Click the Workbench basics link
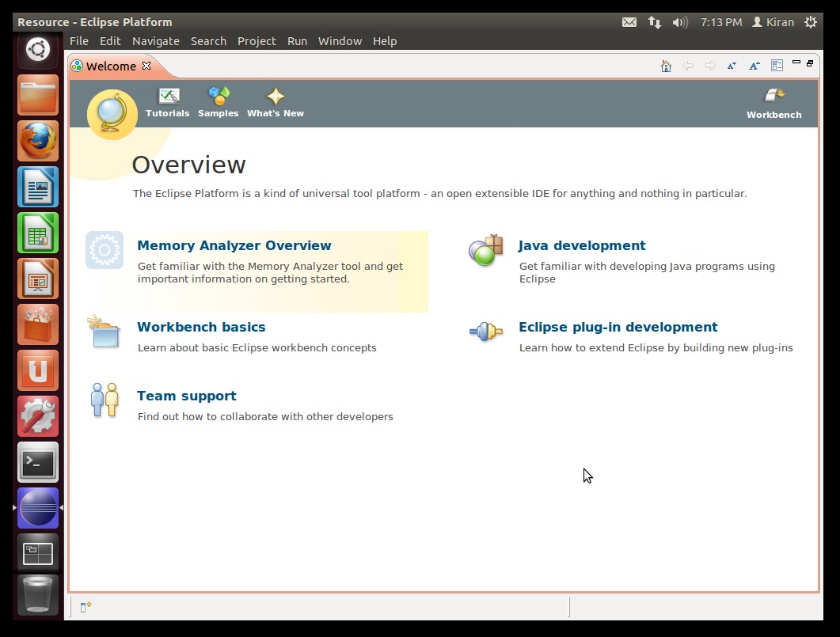The height and width of the screenshot is (637, 840). tap(201, 328)
